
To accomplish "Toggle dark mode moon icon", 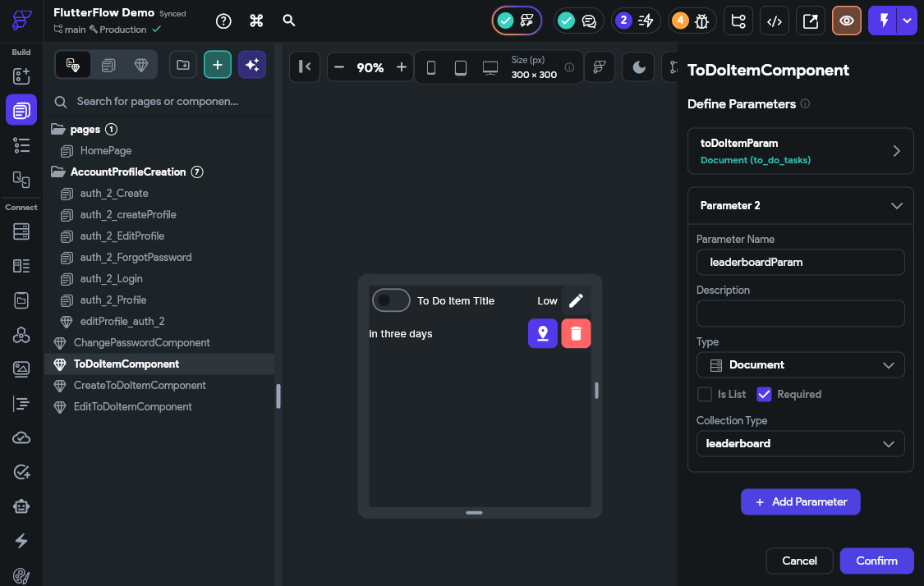I will point(638,67).
